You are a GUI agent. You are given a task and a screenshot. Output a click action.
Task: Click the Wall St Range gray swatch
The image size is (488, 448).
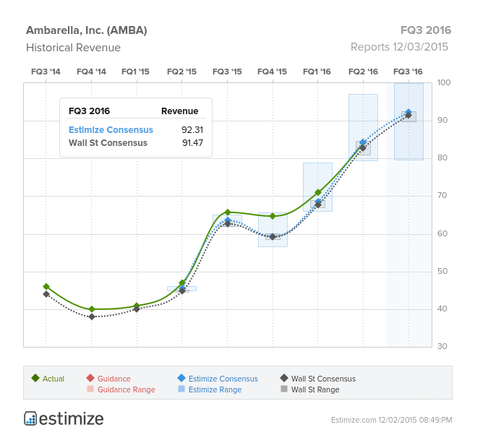284,389
